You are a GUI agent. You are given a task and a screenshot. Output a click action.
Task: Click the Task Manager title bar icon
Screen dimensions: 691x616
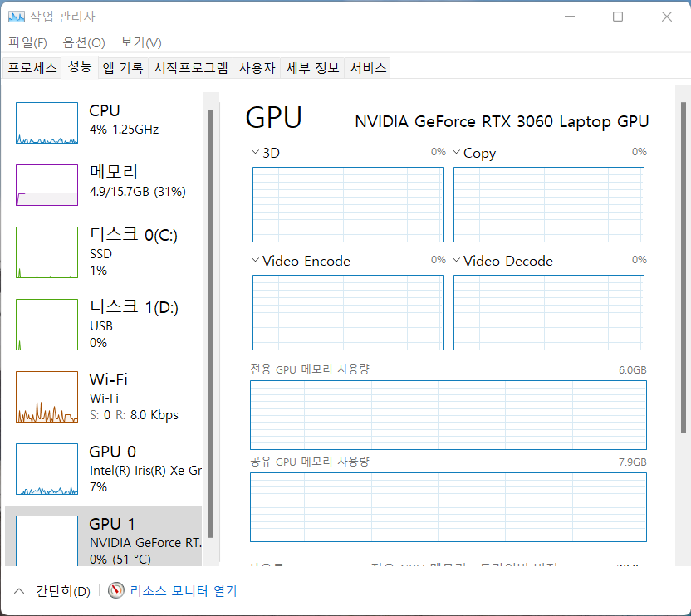coord(16,16)
